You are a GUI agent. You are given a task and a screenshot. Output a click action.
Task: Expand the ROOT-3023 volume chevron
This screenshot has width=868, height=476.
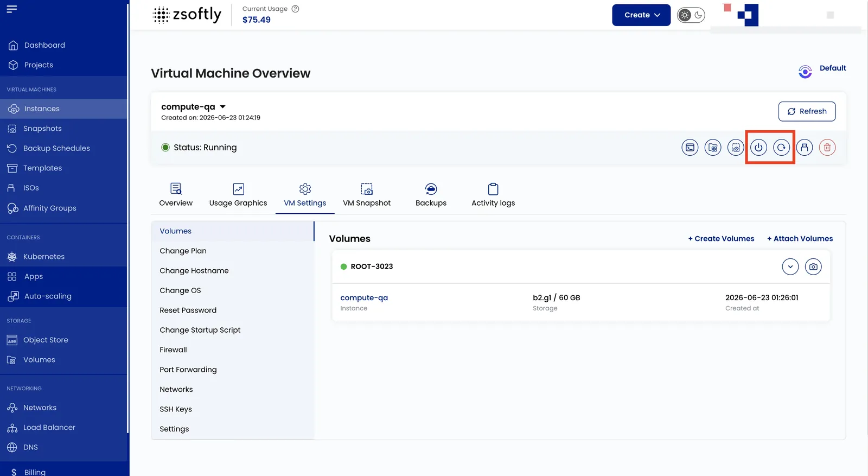(790, 266)
